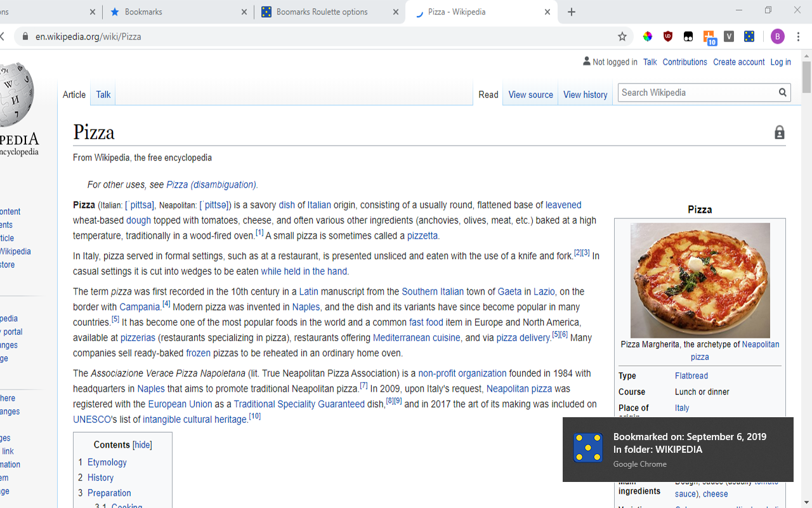The height and width of the screenshot is (508, 812).
Task: Open the cheese link in infobox
Action: click(716, 494)
